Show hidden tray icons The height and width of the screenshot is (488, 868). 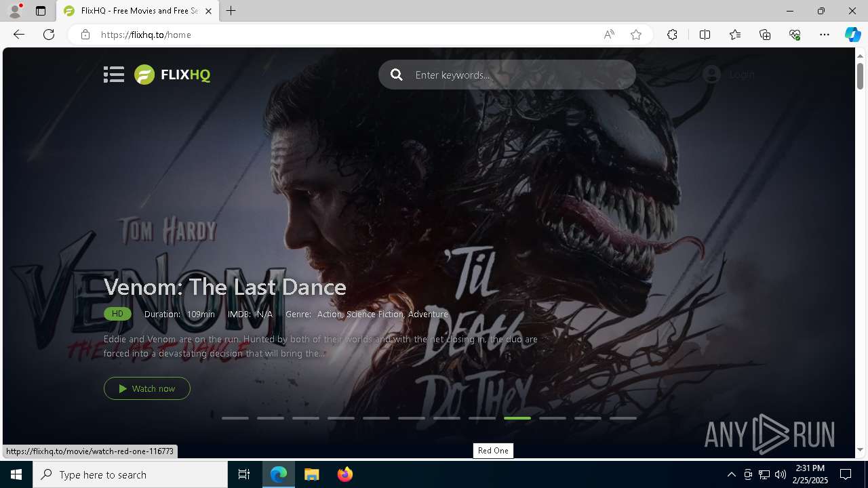(x=731, y=474)
